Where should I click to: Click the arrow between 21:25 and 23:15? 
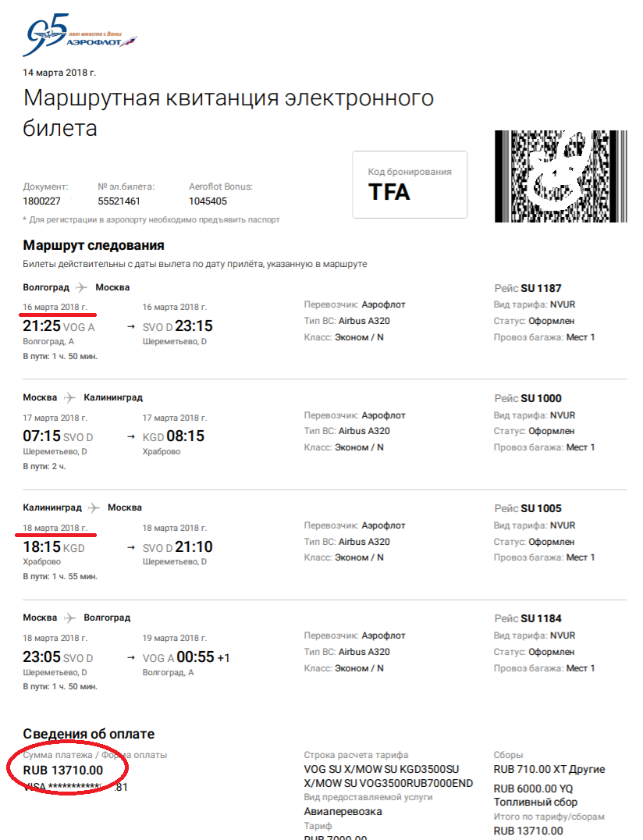(130, 326)
